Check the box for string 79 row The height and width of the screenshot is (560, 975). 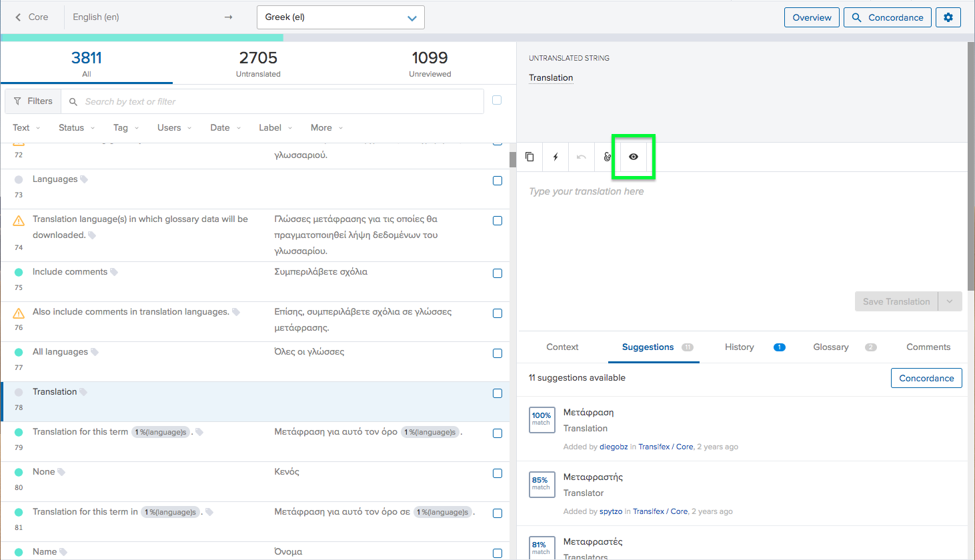pyautogui.click(x=498, y=433)
